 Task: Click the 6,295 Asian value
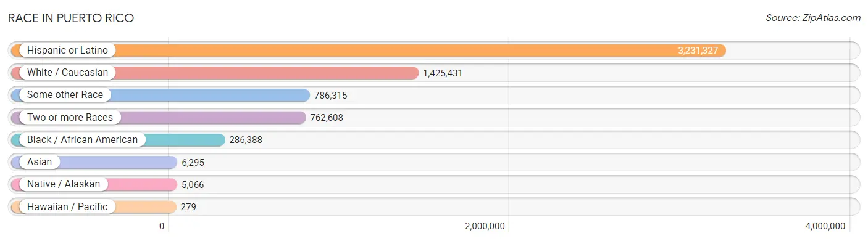coord(193,162)
